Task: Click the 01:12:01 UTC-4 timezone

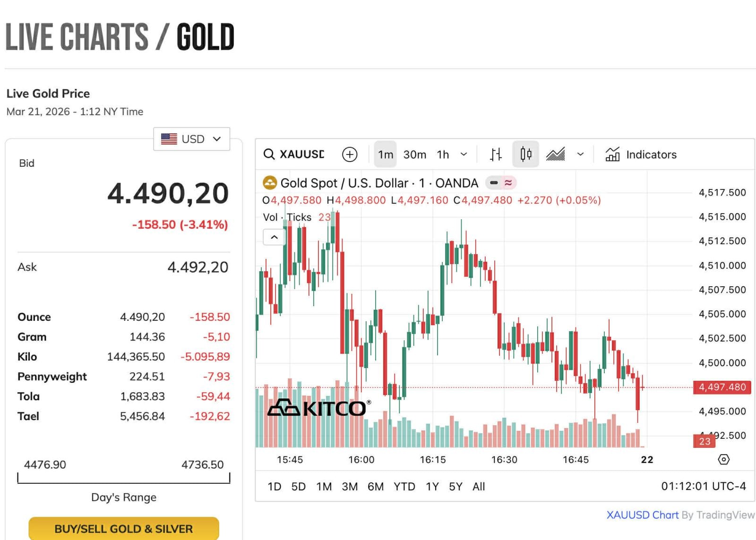Action: click(703, 486)
